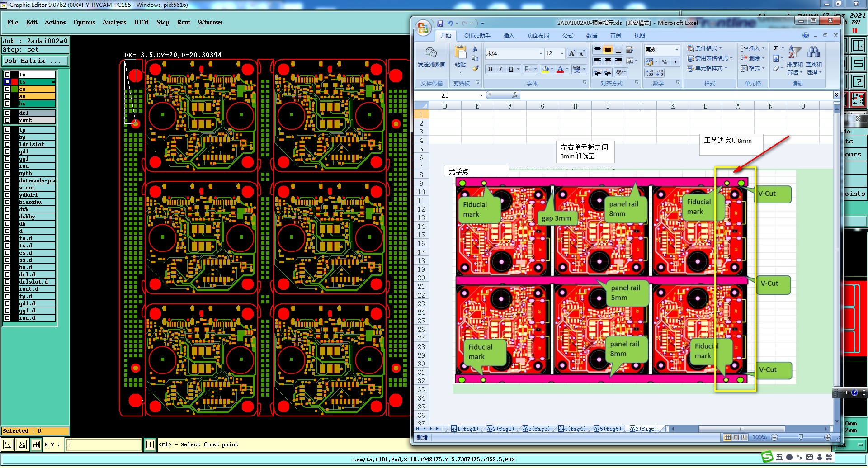
Task: Toggle Italic formatting in Excel
Action: point(500,69)
